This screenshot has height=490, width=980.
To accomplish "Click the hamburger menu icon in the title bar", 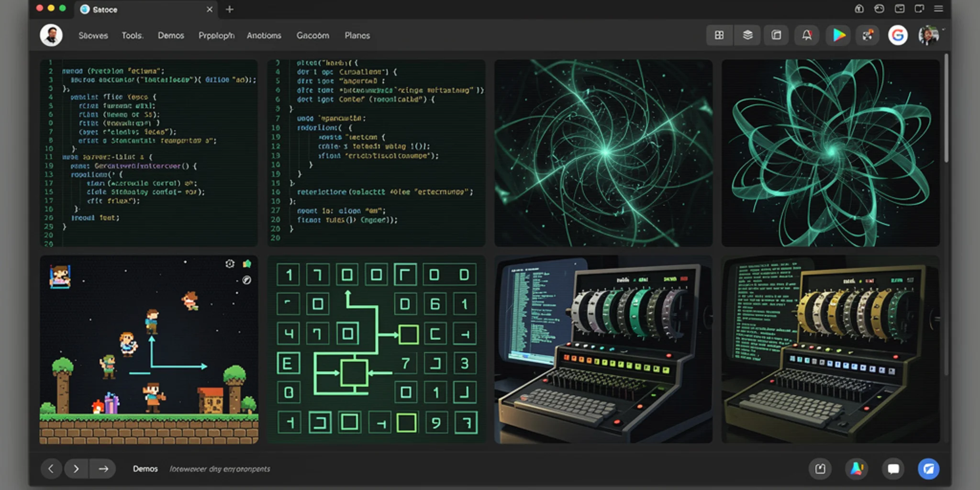I will tap(938, 9).
